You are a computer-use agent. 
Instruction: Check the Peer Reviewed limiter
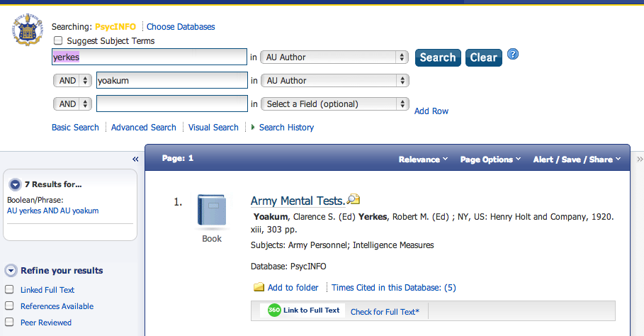pos(9,322)
